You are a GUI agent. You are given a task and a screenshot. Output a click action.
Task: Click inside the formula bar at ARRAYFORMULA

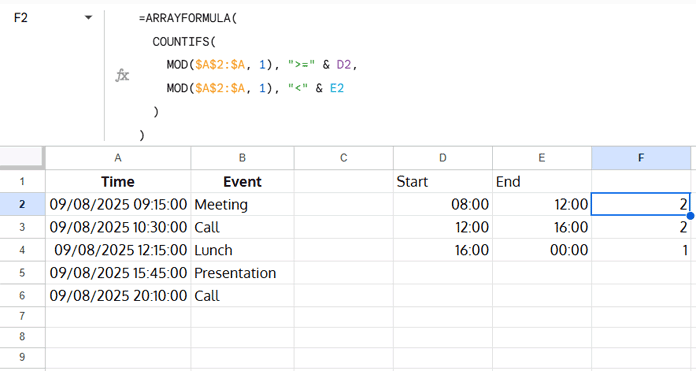click(x=189, y=18)
